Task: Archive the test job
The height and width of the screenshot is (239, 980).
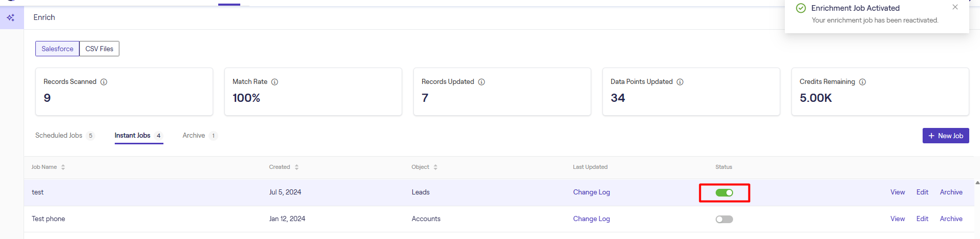Action: pyautogui.click(x=951, y=192)
